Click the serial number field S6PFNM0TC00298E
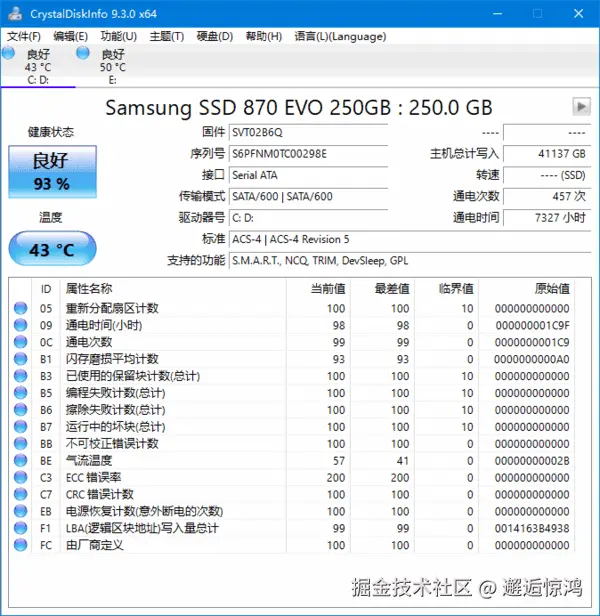The height and width of the screenshot is (616, 600). click(x=308, y=154)
